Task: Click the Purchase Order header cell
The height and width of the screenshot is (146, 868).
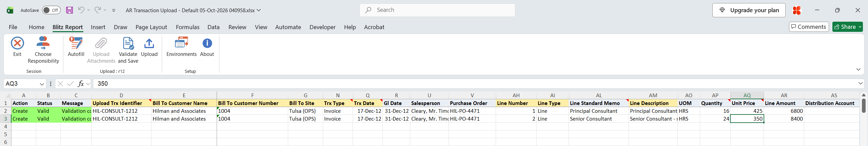Action: pyautogui.click(x=472, y=103)
